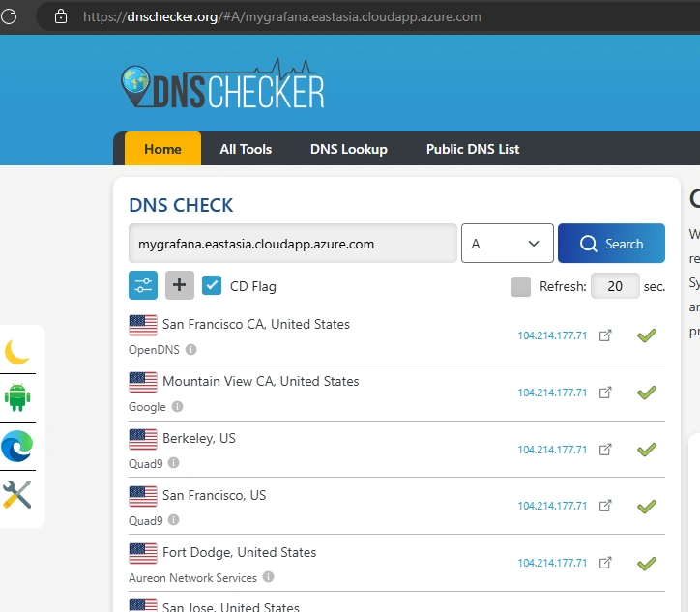
Task: Click green checkmark for Berkeley row
Action: pyautogui.click(x=647, y=449)
